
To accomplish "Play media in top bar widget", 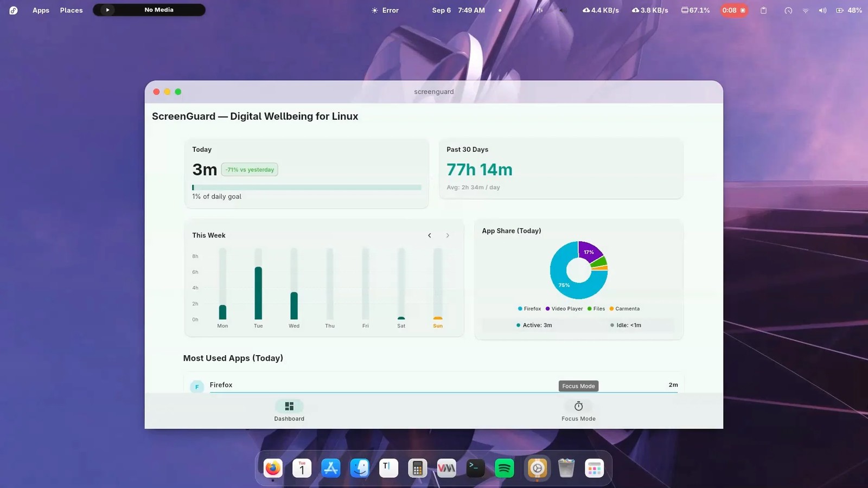I will 107,10.
